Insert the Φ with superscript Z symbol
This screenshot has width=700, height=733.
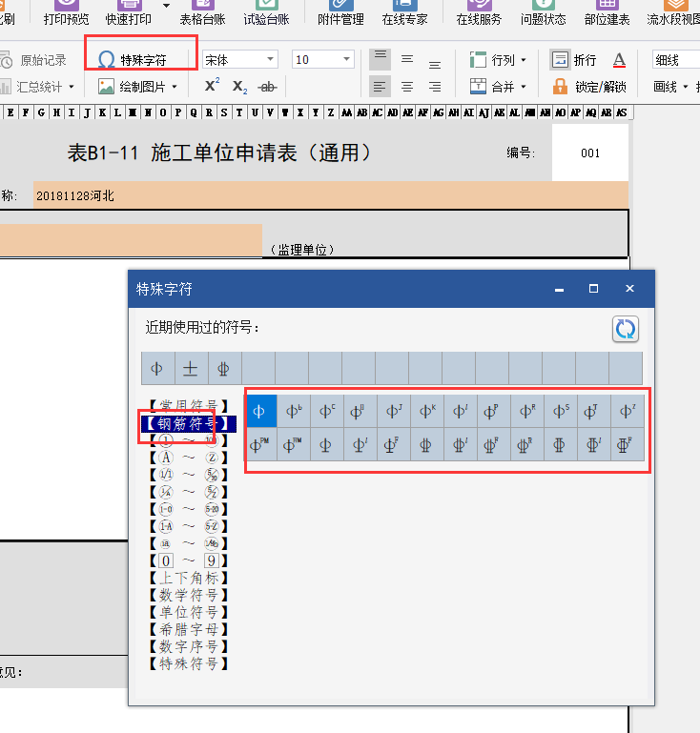point(628,412)
